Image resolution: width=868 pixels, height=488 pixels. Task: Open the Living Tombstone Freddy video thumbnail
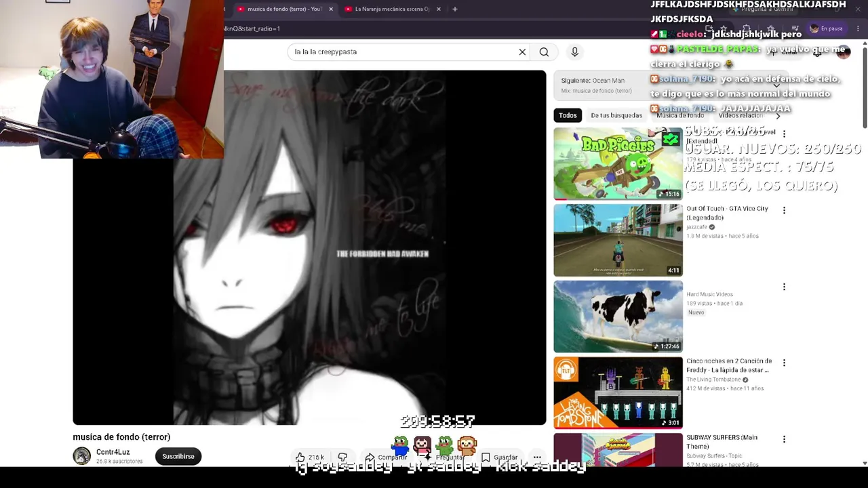point(618,392)
